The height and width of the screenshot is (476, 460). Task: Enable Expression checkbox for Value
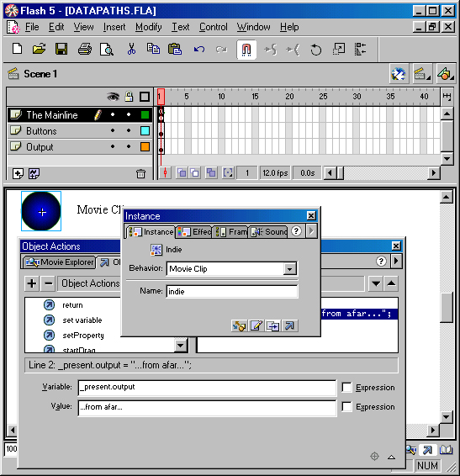pos(346,406)
